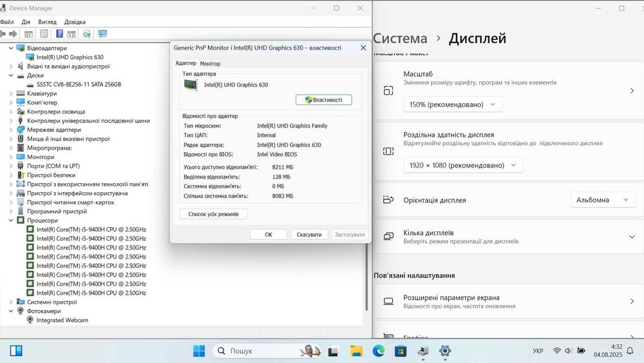Click the Пошук taskbar search field
The image size is (644, 363).
[267, 351]
